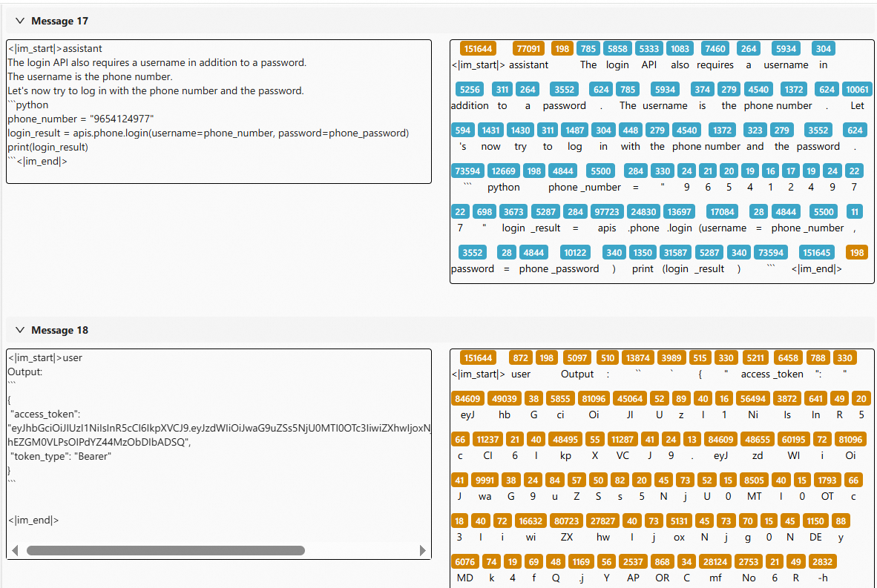Image resolution: width=877 pixels, height=588 pixels.
Task: Click the "token_type": "Bearer" line
Action: [x=61, y=456]
